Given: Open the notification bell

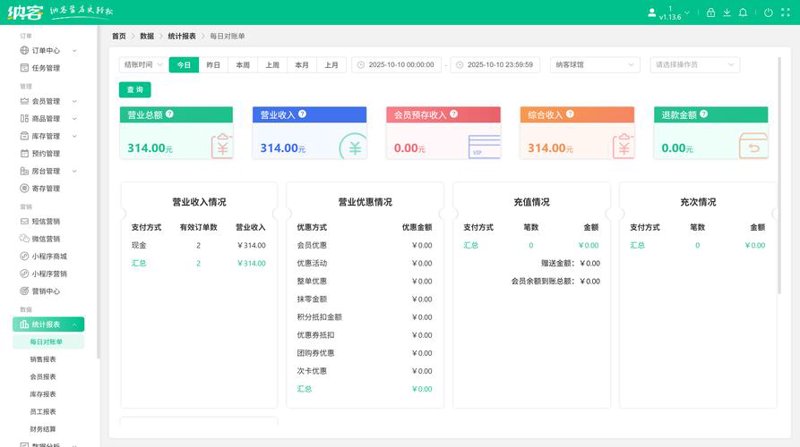Looking at the screenshot, I should tap(743, 13).
